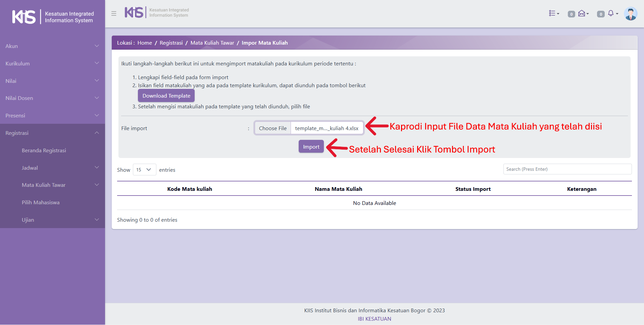Screen dimensions: 644x325
Task: Open Beranda Registrasi menu item
Action: click(x=44, y=150)
